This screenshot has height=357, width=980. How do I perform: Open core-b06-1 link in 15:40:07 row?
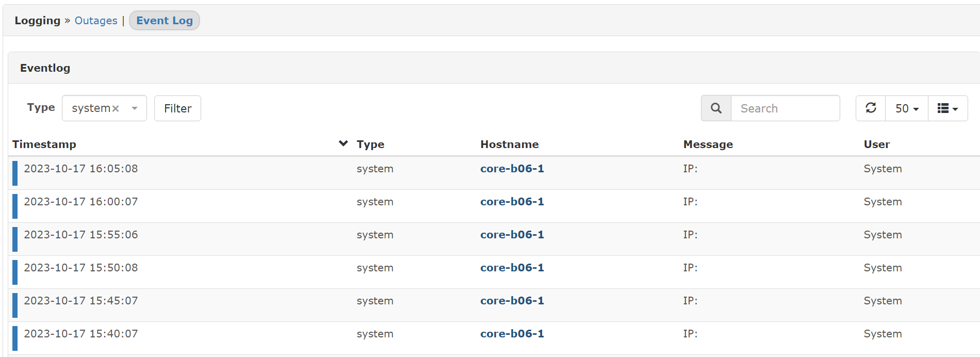[x=512, y=334]
